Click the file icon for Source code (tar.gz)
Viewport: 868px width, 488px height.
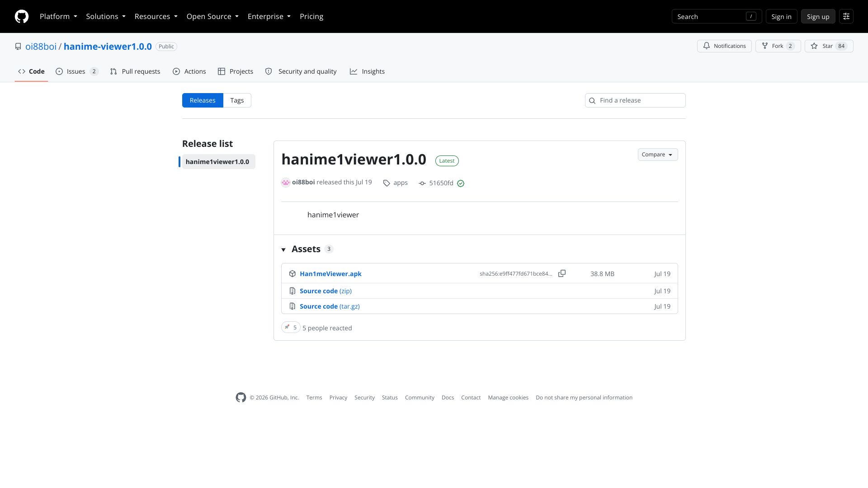pos(292,306)
